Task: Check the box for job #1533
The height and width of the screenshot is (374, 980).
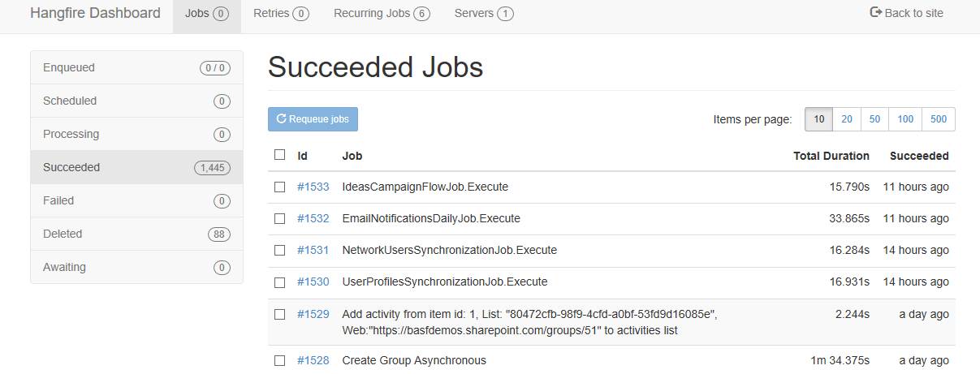Action: tap(279, 187)
